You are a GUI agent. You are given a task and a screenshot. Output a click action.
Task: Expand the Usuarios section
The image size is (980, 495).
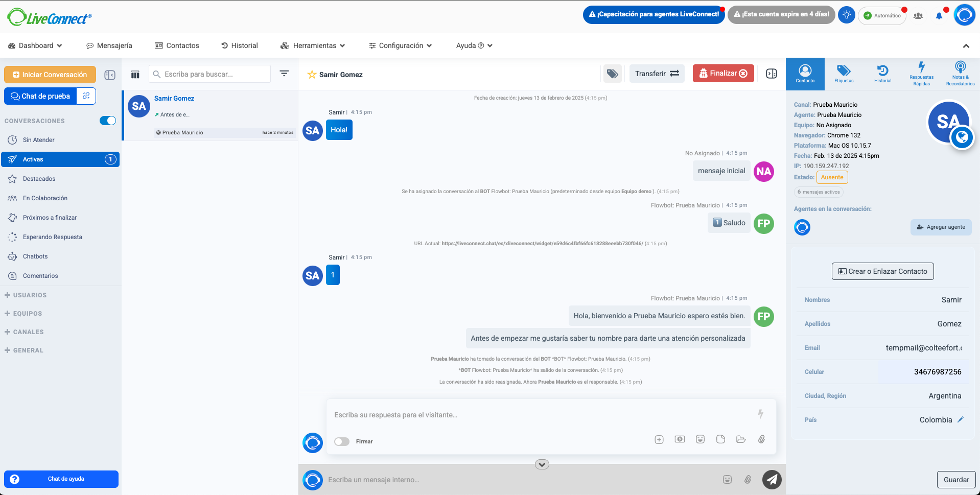[x=26, y=295]
